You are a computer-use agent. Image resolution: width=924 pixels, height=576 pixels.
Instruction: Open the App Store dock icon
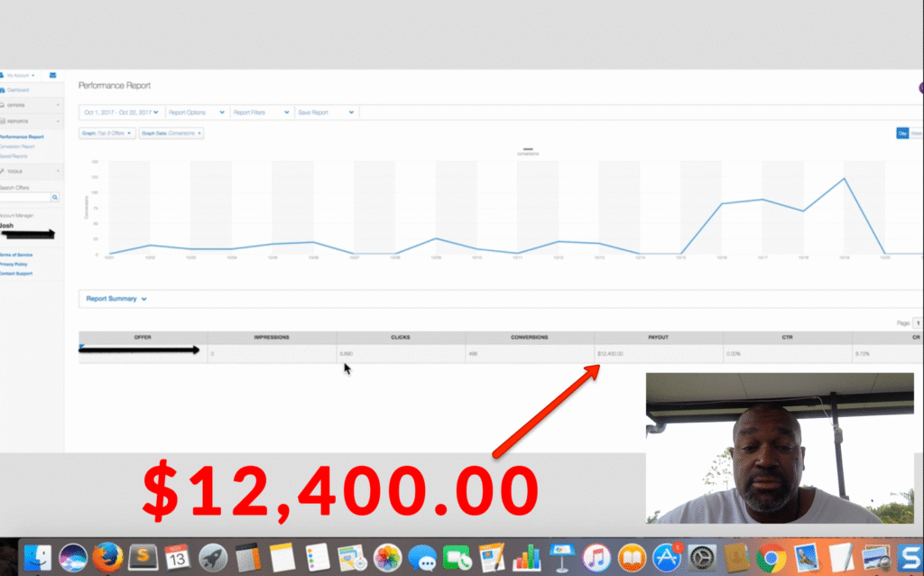(x=667, y=558)
